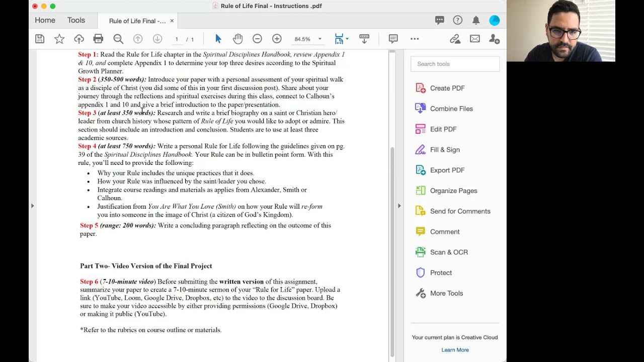Zoom in with the plus icon
Image resolution: width=644 pixels, height=362 pixels.
(277, 39)
